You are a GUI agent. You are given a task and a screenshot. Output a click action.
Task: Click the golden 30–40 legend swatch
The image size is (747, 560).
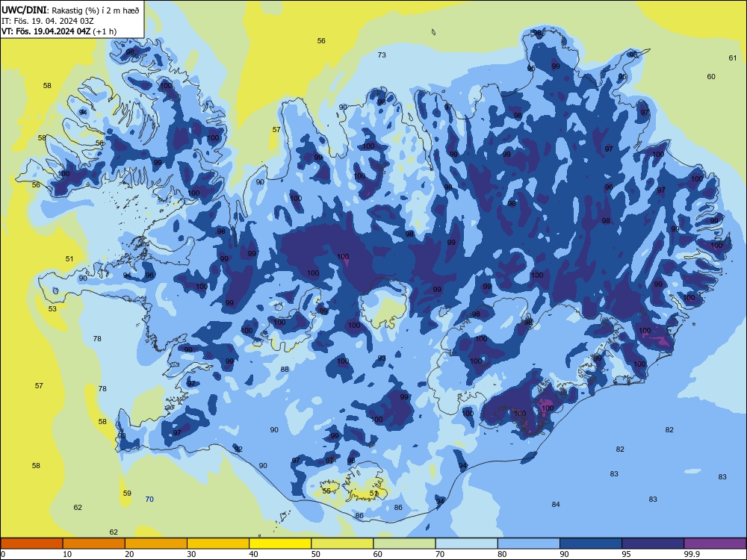[218, 544]
